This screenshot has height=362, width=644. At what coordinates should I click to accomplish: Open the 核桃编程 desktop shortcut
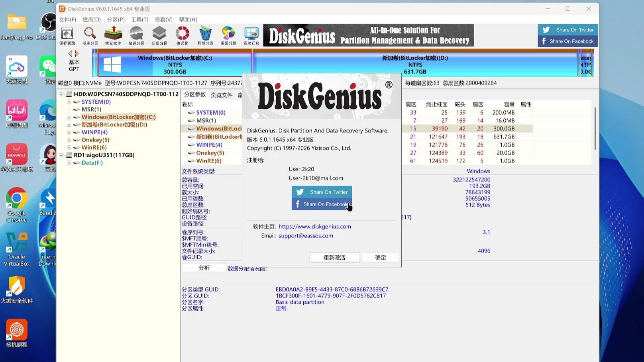[16, 334]
